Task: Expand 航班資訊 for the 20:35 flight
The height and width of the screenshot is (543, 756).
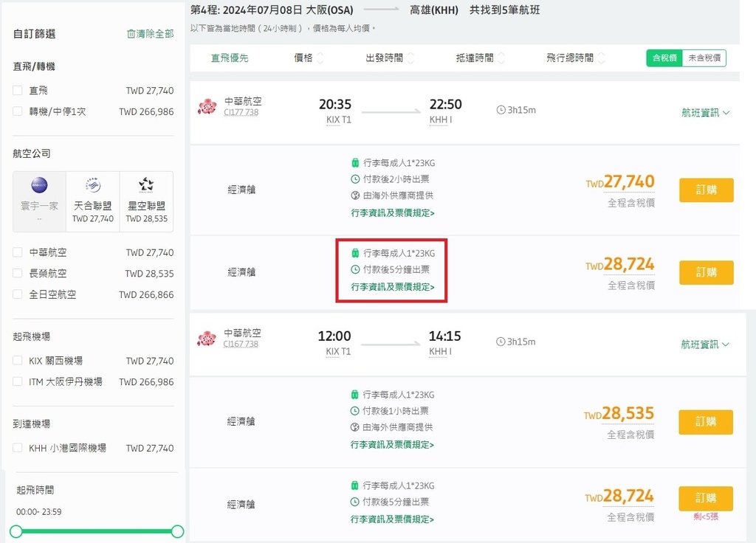Action: click(705, 113)
